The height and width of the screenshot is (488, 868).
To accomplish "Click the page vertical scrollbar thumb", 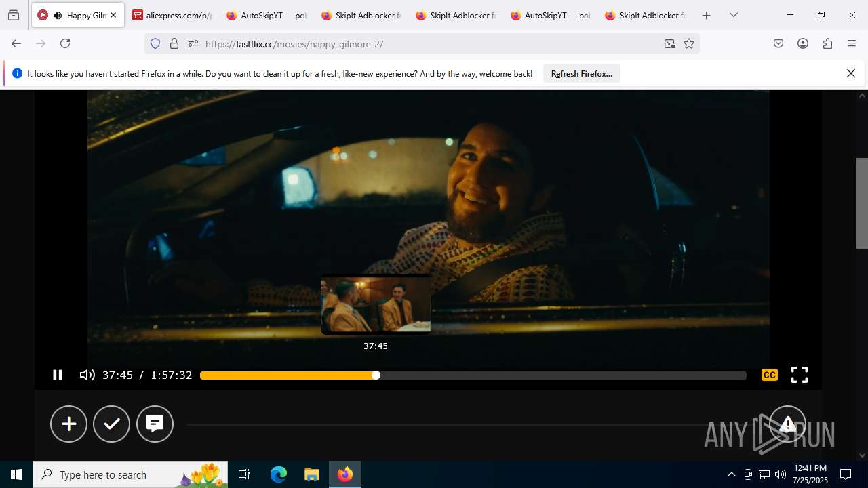I will click(x=862, y=203).
